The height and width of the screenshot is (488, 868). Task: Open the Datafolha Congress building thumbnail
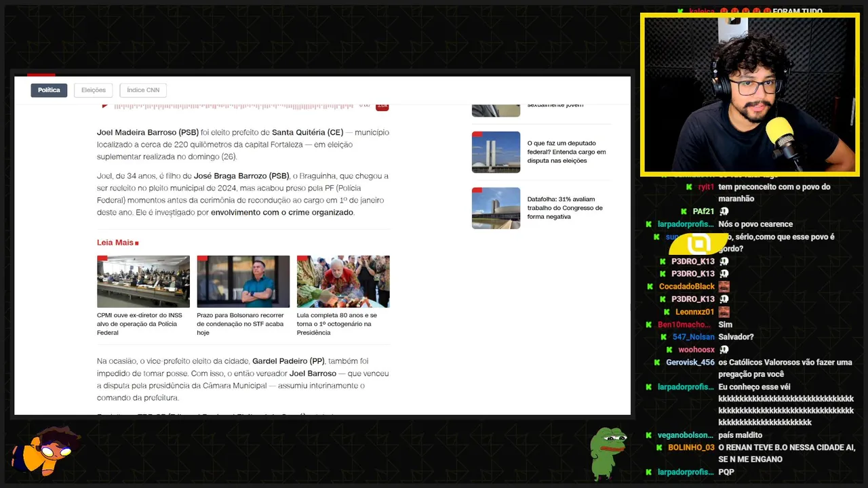click(496, 208)
